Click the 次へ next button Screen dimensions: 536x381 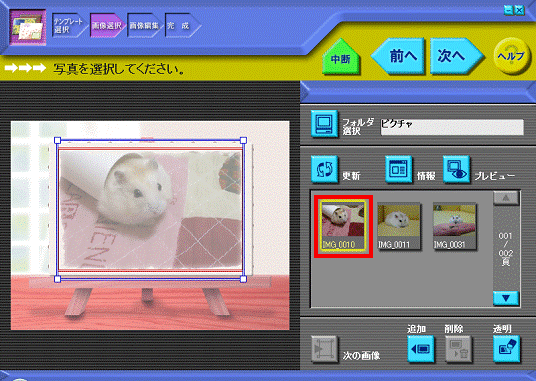click(x=456, y=56)
